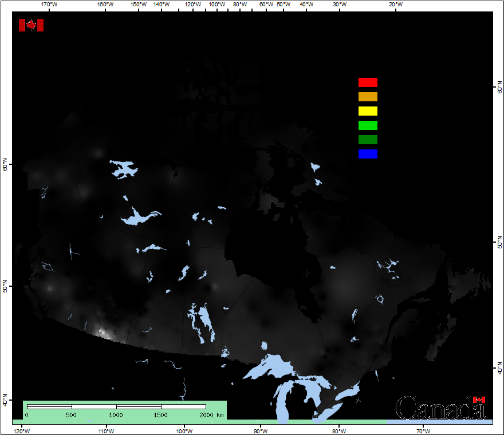Click the 70°W longitude label
The width and height of the screenshot is (504, 435).
point(423,431)
